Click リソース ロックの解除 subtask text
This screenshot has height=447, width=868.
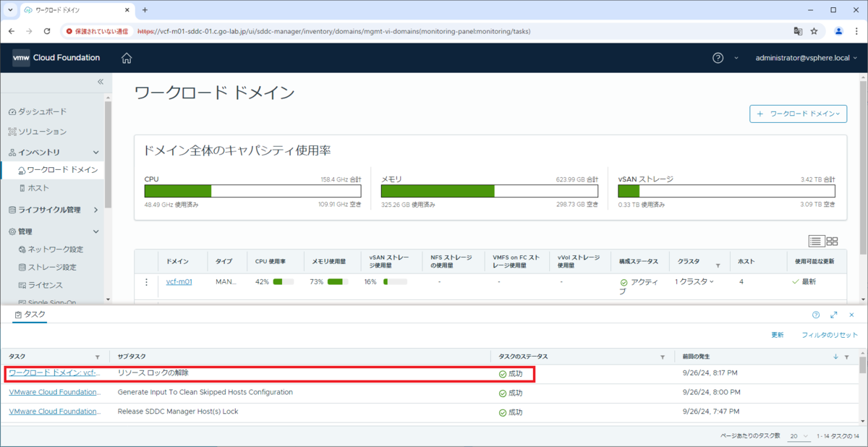click(x=153, y=373)
